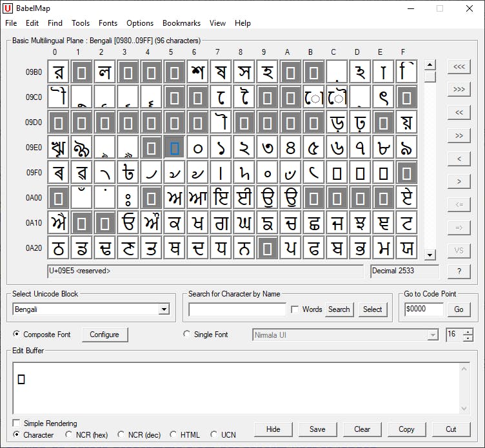
Task: Click the >>> last block navigation button
Action: (x=459, y=89)
